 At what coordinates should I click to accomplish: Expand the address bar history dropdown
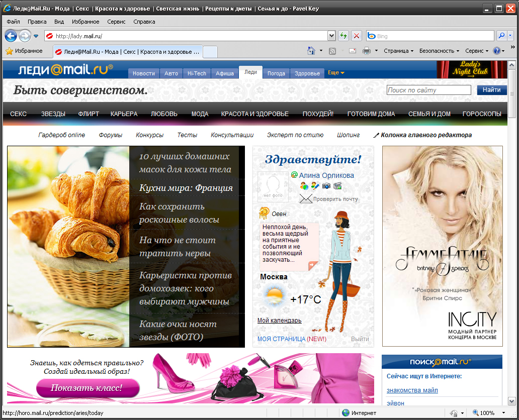(331, 36)
